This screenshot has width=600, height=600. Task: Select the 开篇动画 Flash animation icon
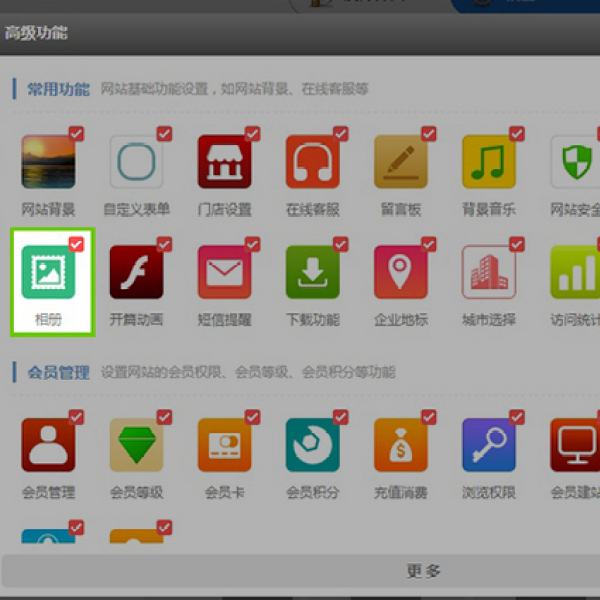click(136, 272)
